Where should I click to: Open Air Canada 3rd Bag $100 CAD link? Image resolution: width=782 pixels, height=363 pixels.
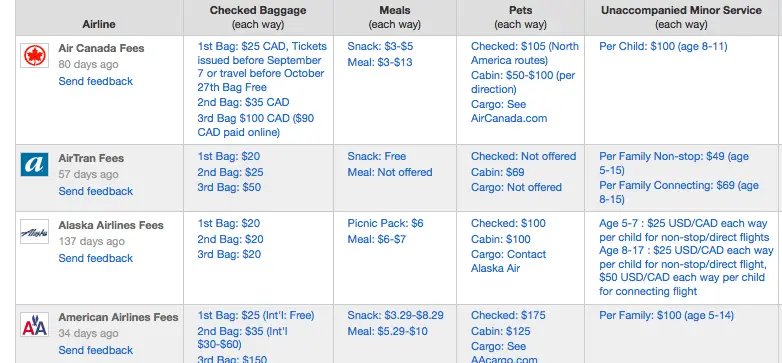coord(256,125)
